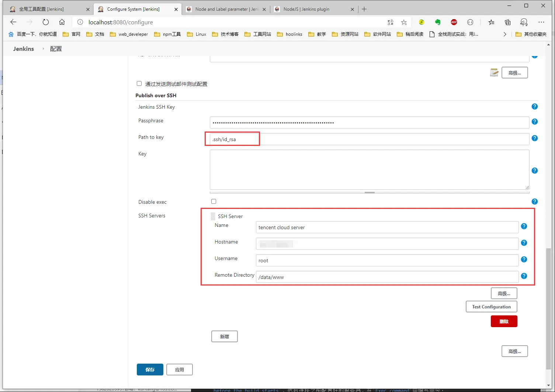Viewport: 555px width, 392px height.
Task: Focus the browser address bar
Action: pos(236,22)
